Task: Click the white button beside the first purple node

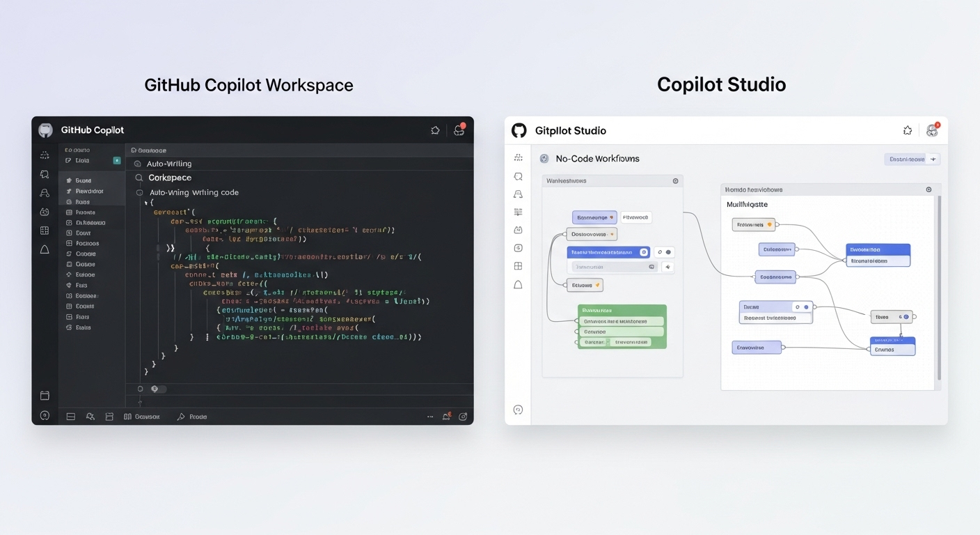Action: [635, 217]
